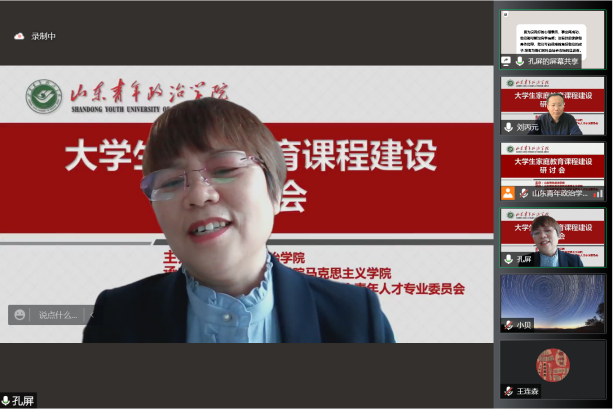The height and width of the screenshot is (409, 613).
Task: Click the 说点什么 chat input field
Action: click(x=60, y=314)
